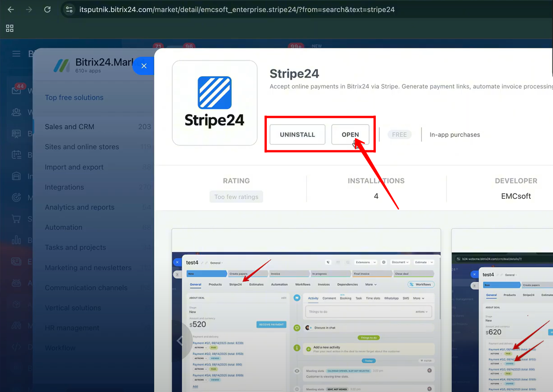Click the browser's reload page icon

pyautogui.click(x=47, y=9)
